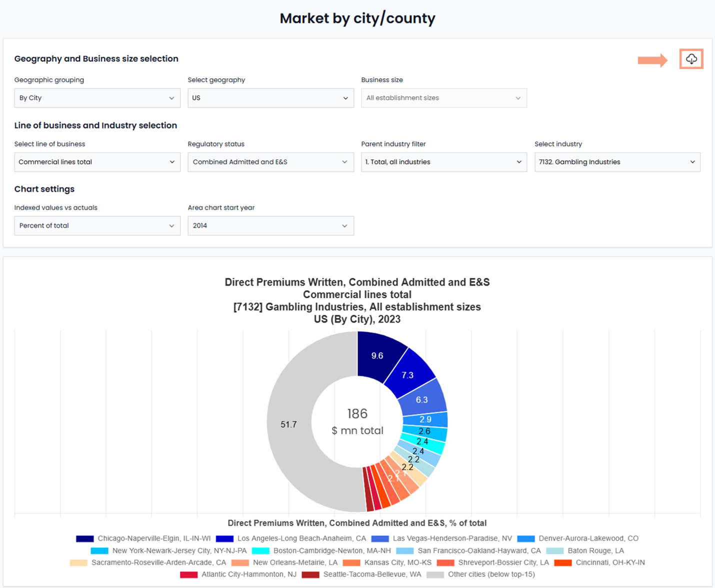Click Sacramento-Roseville-Arden-Arcade legend label
The height and width of the screenshot is (588, 715).
pyautogui.click(x=159, y=563)
